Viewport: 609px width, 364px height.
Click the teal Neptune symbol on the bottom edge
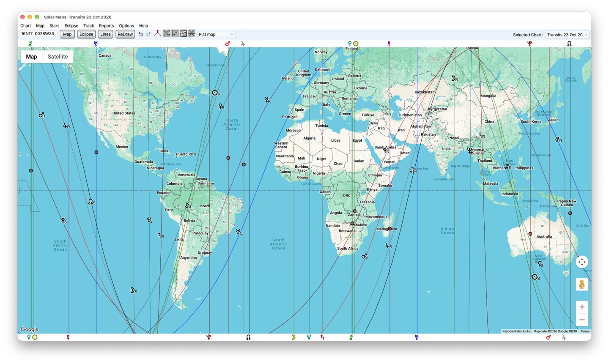click(309, 337)
